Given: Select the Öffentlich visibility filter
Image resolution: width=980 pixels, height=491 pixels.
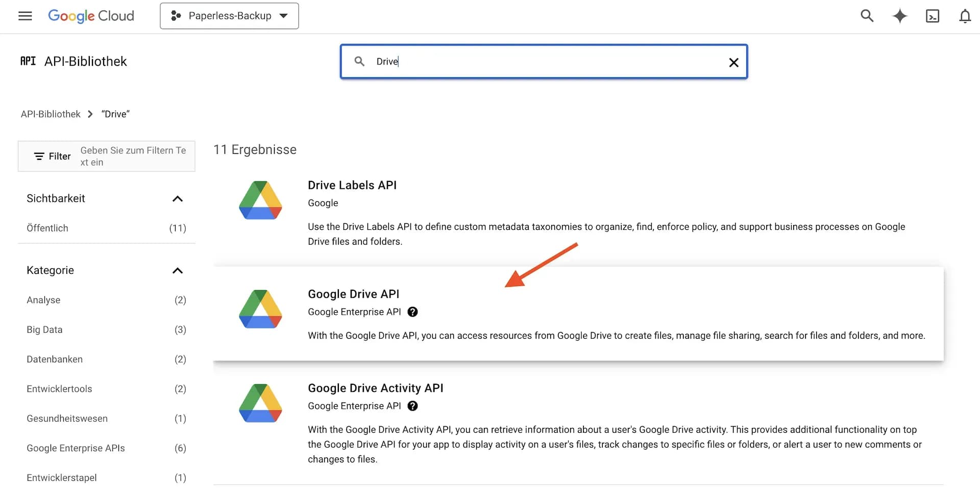Looking at the screenshot, I should (x=106, y=228).
